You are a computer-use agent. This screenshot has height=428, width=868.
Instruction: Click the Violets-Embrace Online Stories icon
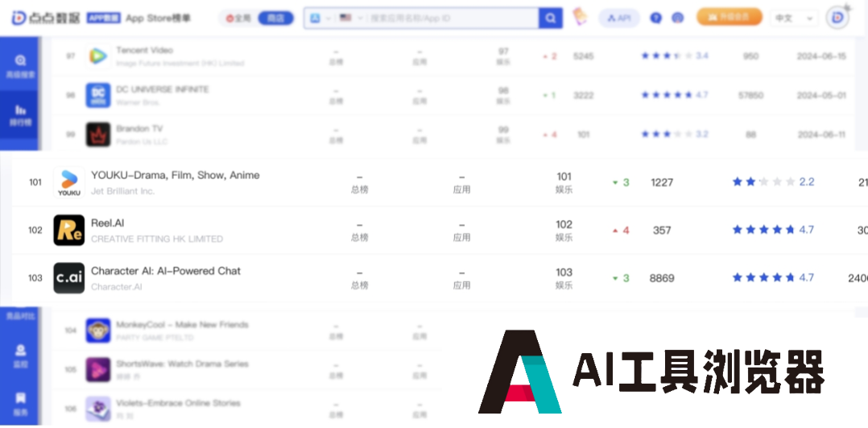98,409
